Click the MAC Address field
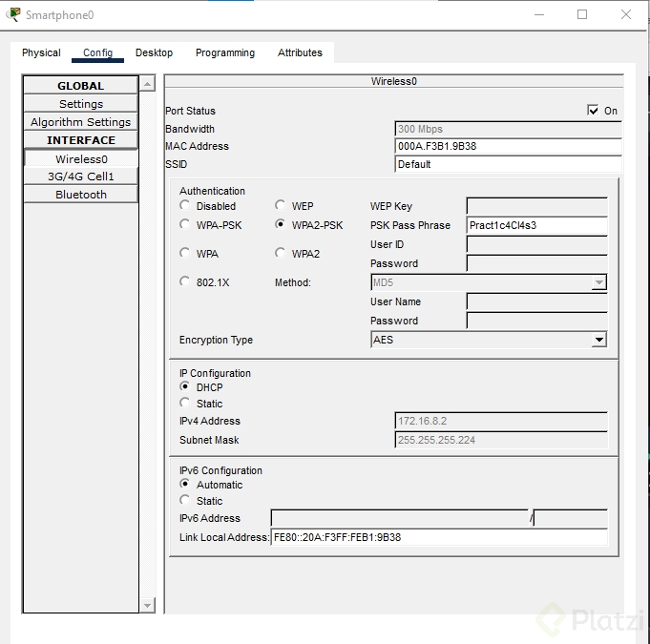The image size is (650, 644). 508,146
